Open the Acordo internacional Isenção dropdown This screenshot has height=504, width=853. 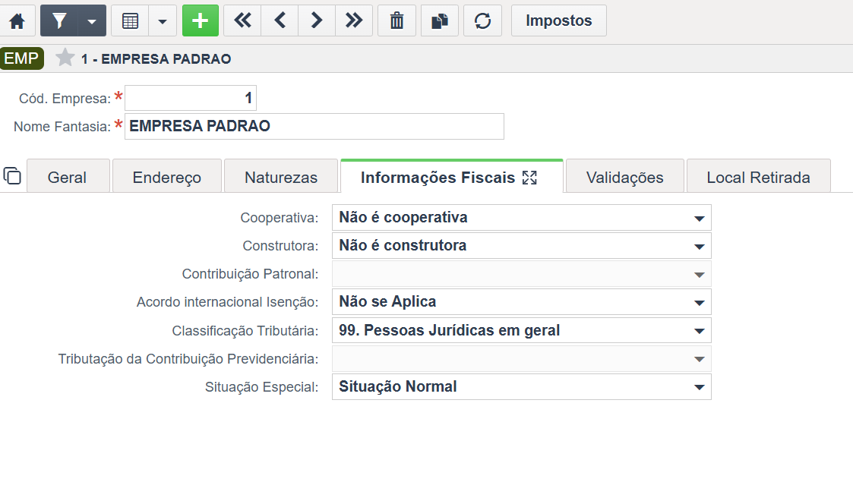coord(522,302)
